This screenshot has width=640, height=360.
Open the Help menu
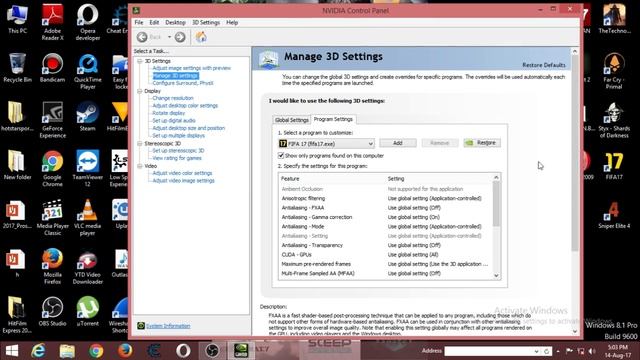coord(232,22)
